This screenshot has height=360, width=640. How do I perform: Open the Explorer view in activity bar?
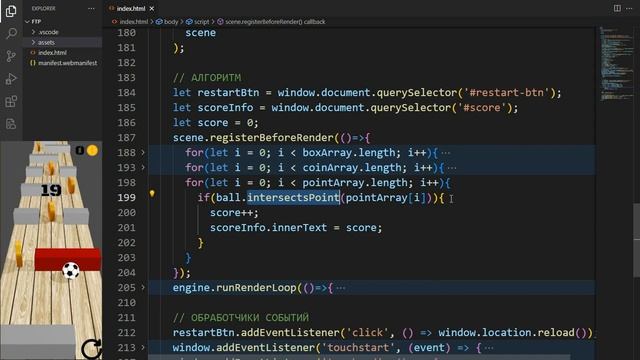11,11
